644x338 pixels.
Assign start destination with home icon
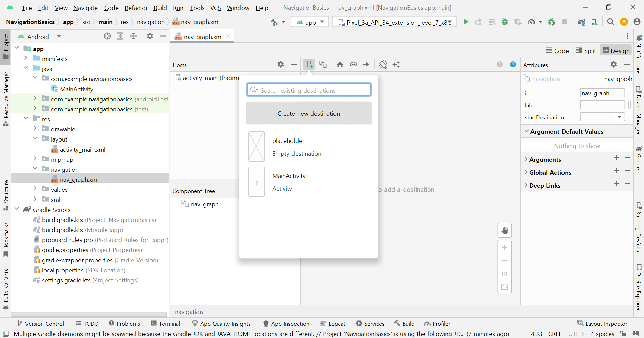340,64
